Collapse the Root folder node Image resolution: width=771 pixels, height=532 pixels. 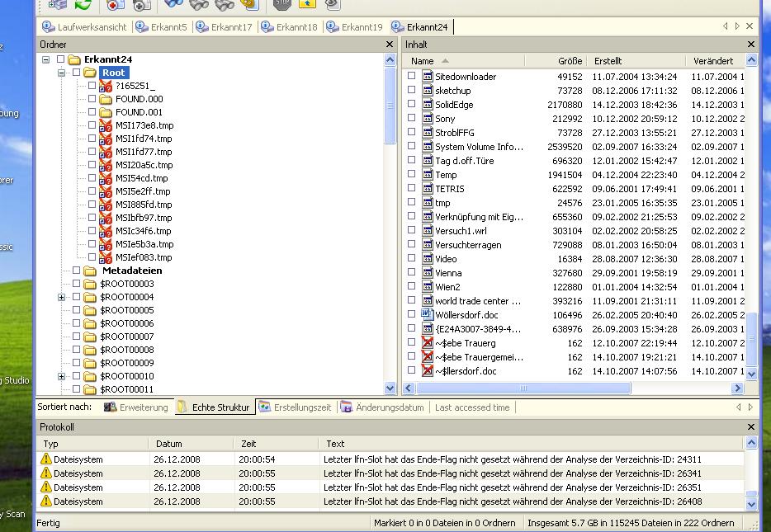[61, 73]
